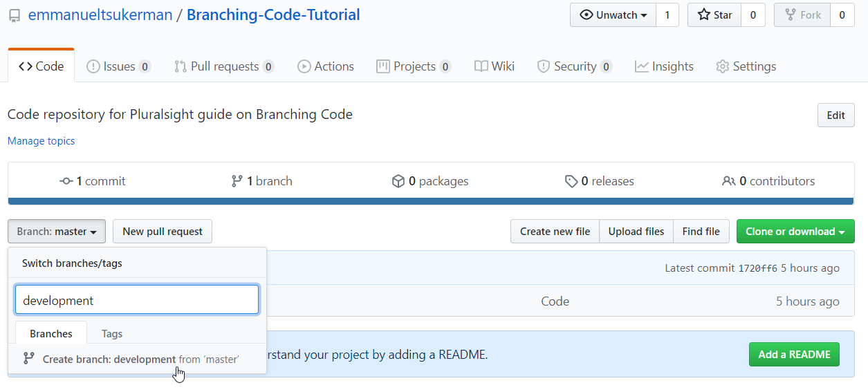This screenshot has width=868, height=392.
Task: Open the 0 packages link
Action: [430, 181]
